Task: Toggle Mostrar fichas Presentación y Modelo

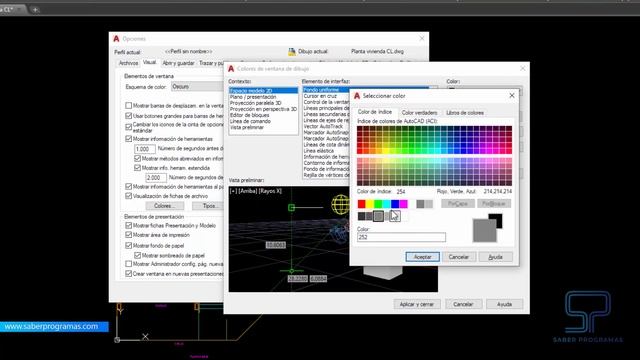Action: coord(129,225)
